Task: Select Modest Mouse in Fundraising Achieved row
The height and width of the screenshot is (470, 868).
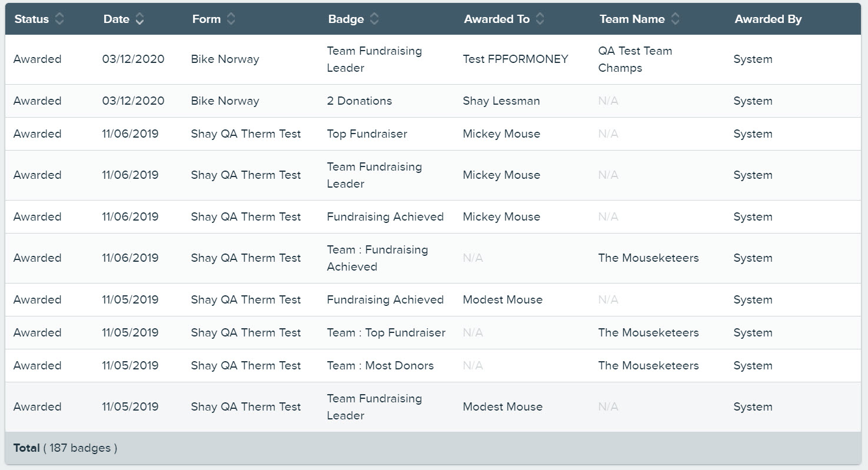Action: pyautogui.click(x=503, y=299)
